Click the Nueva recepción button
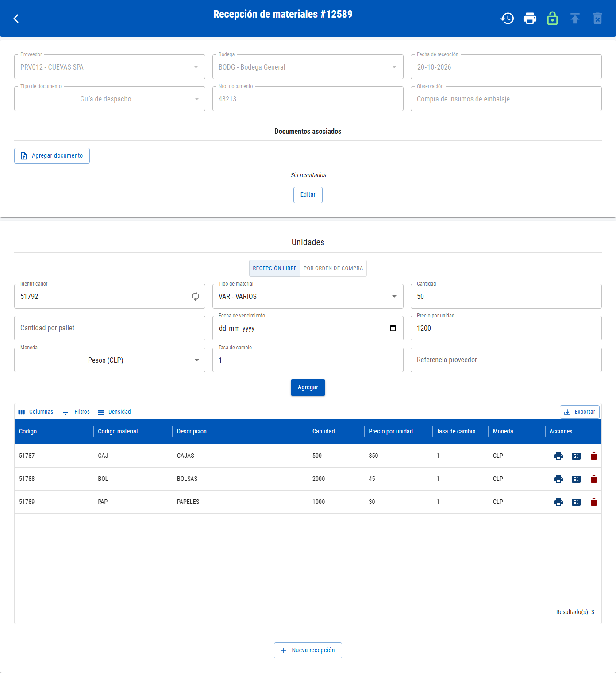Image resolution: width=616 pixels, height=673 pixels. click(308, 650)
